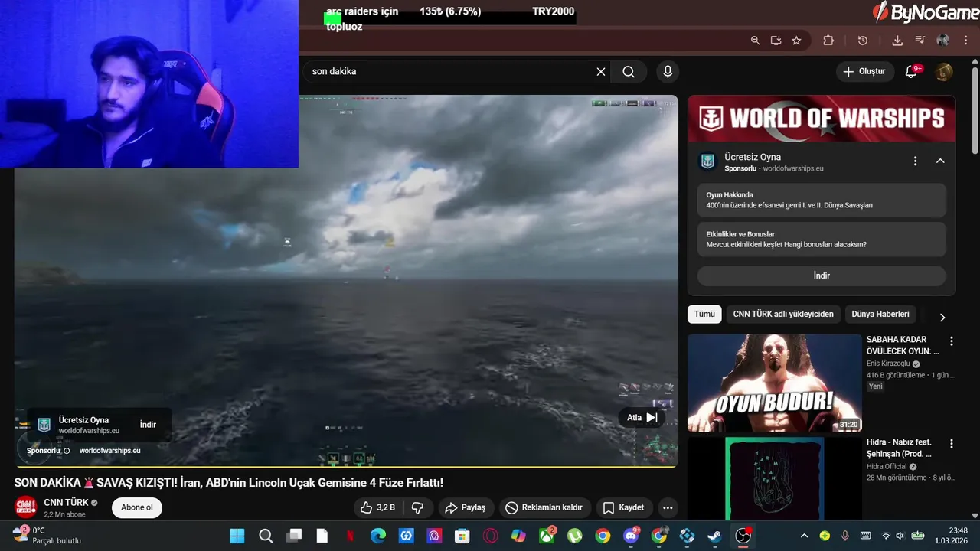980x551 pixels.
Task: Open the browser extensions puzzle icon
Action: tap(828, 41)
